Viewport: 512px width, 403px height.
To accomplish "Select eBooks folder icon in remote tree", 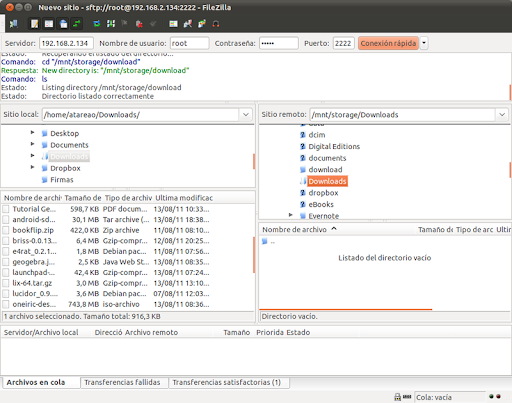I will coord(303,204).
